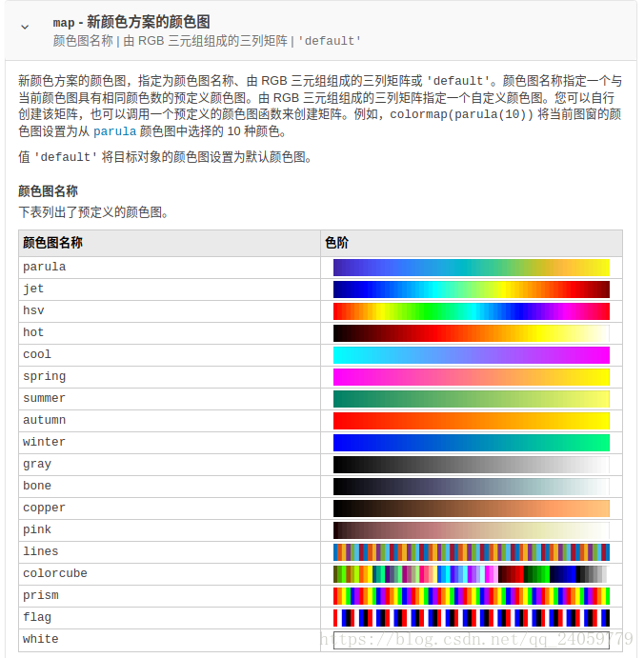The width and height of the screenshot is (644, 658).
Task: Click the table cell 'gray'
Action: click(170, 465)
